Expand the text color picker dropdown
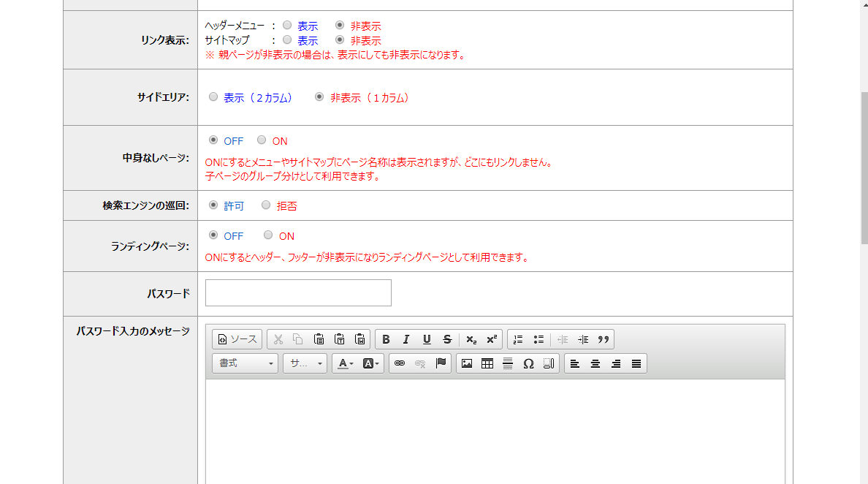This screenshot has height=484, width=868. tap(343, 363)
